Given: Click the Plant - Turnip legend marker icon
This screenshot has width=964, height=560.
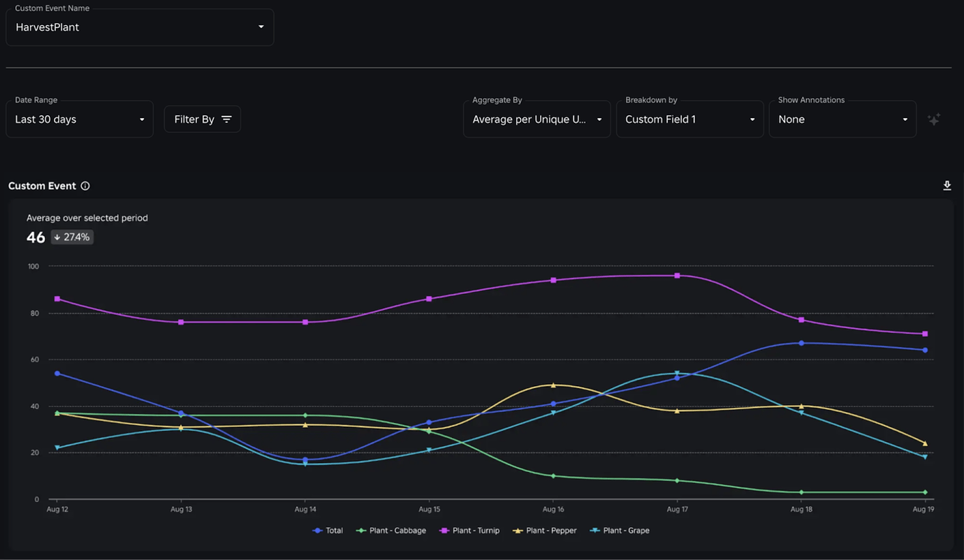Looking at the screenshot, I should 443,531.
